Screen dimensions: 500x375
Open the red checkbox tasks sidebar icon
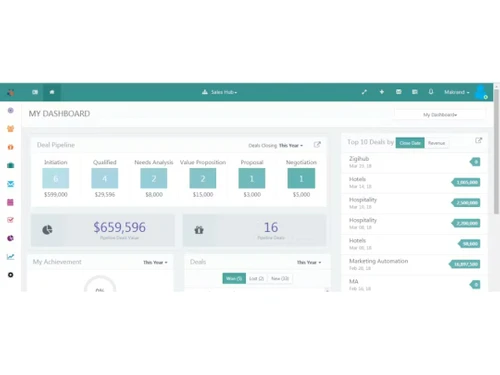(x=11, y=220)
